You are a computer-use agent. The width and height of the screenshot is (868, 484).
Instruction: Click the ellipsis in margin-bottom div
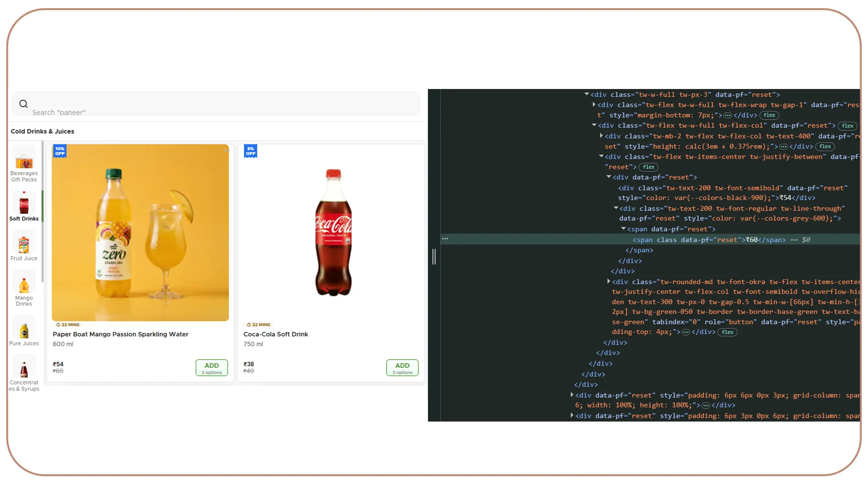[x=727, y=115]
